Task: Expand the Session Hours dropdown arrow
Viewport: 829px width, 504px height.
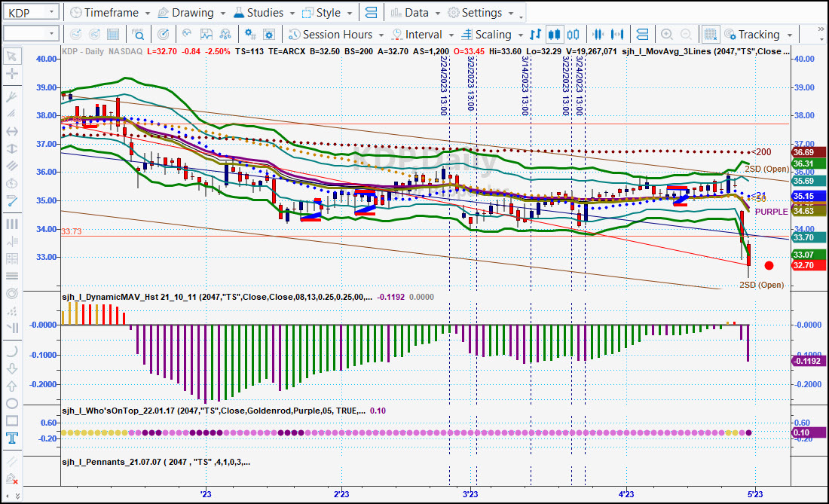Action: (381, 35)
